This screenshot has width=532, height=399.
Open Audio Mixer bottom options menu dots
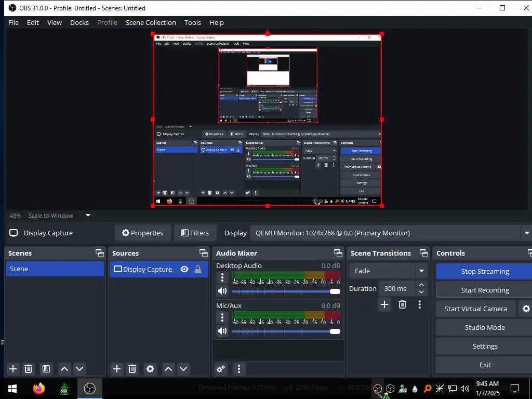click(x=239, y=369)
